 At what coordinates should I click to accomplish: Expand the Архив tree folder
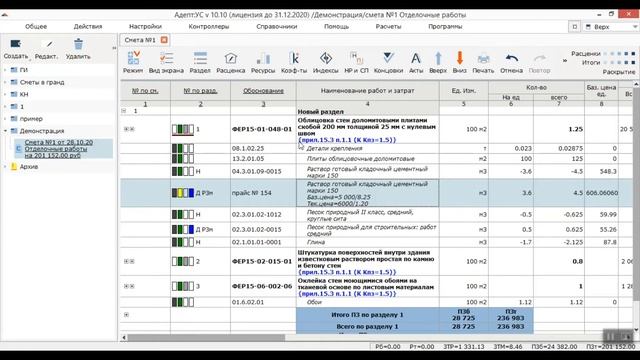click(5, 167)
